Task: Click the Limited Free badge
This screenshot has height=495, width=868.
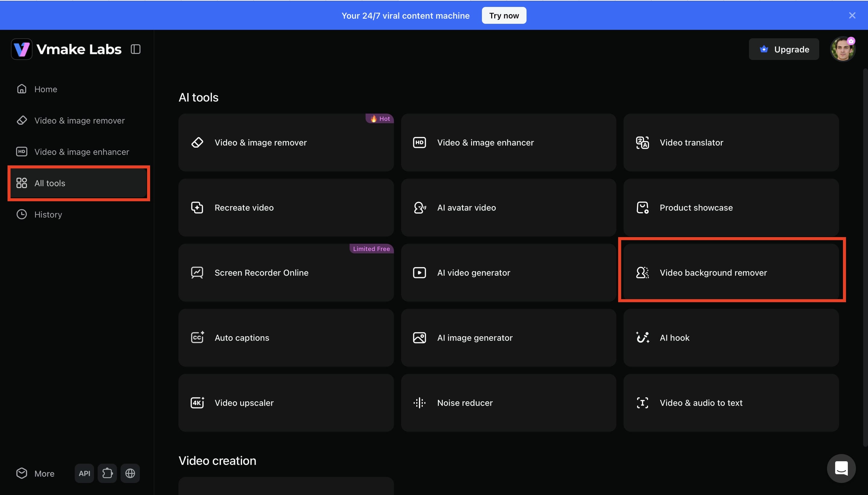Action: pos(371,249)
